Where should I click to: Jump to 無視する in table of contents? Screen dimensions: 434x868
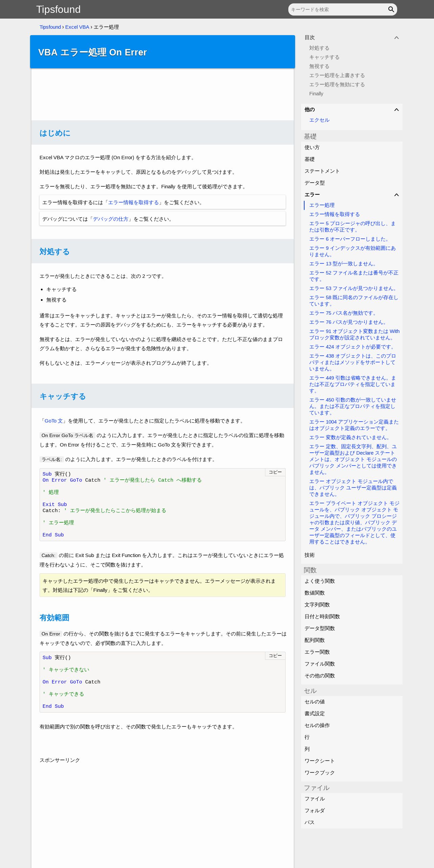point(319,66)
